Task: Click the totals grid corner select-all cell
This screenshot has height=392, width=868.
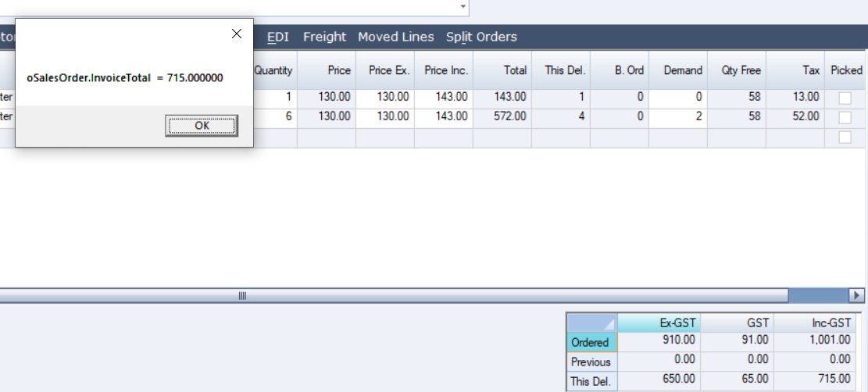Action: 591,323
